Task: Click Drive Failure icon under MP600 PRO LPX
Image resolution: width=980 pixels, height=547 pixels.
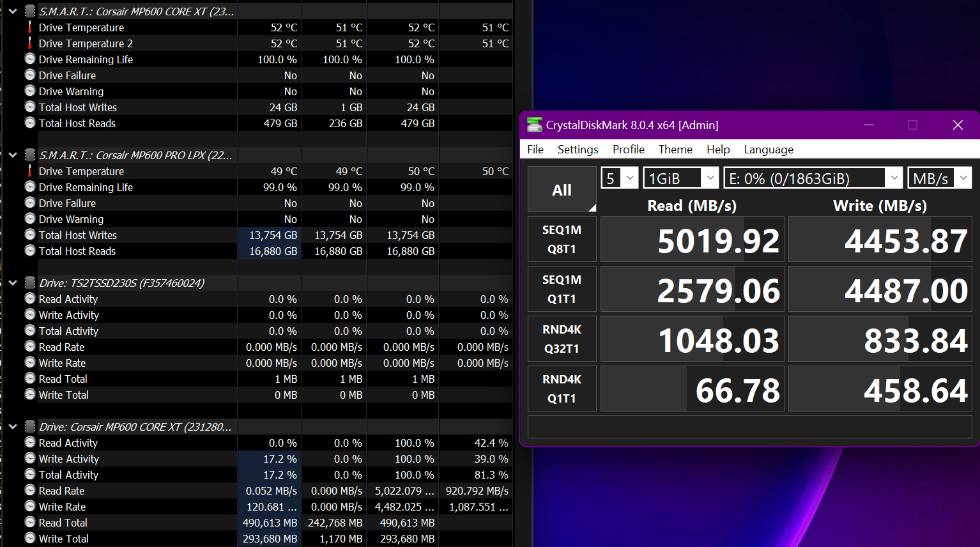Action: (x=30, y=203)
